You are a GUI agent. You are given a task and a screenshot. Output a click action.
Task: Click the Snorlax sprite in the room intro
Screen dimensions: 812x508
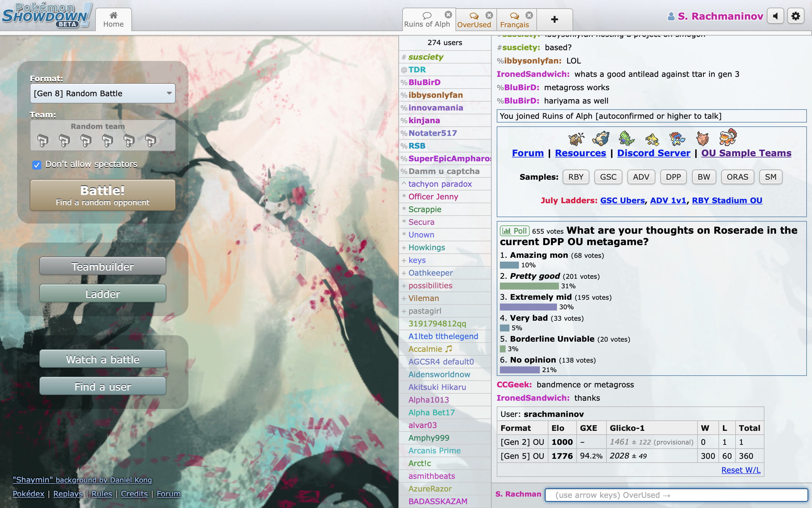click(601, 138)
